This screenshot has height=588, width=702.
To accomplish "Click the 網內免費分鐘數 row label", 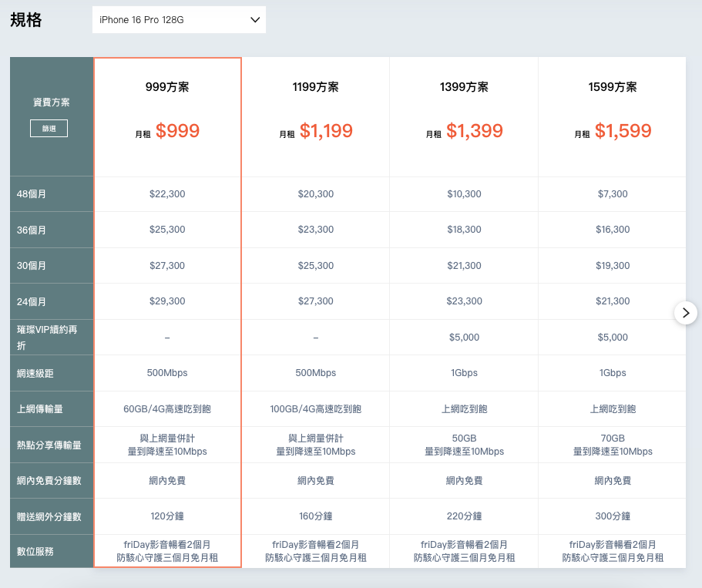I will pos(49,481).
